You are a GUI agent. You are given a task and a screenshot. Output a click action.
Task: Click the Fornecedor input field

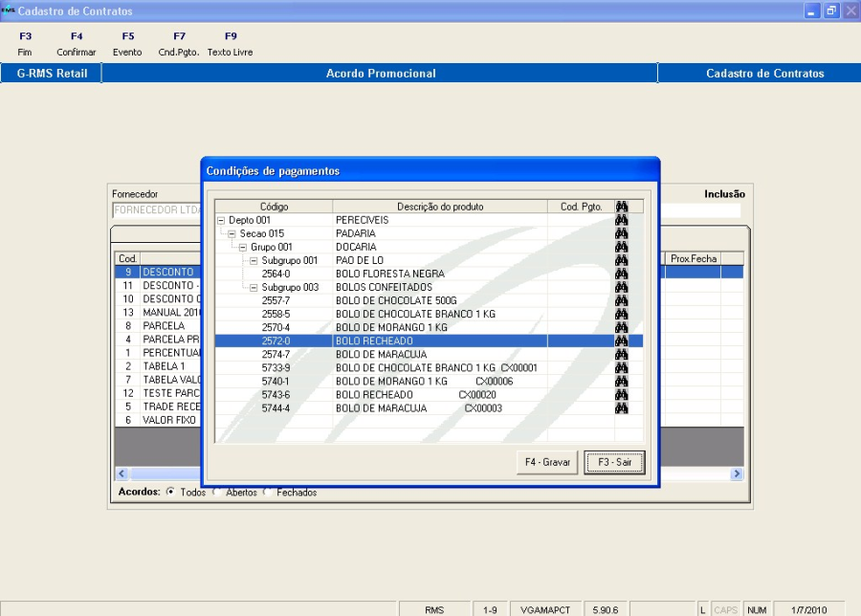157,209
